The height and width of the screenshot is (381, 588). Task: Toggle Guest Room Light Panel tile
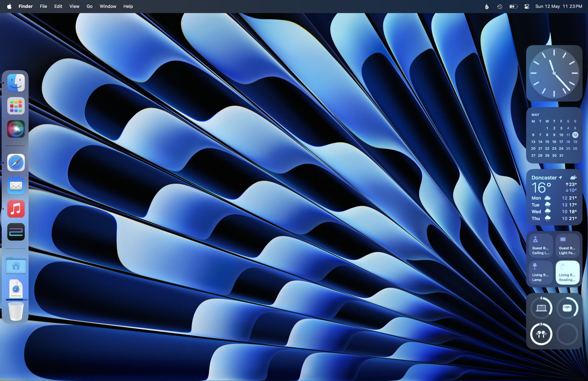tap(567, 245)
